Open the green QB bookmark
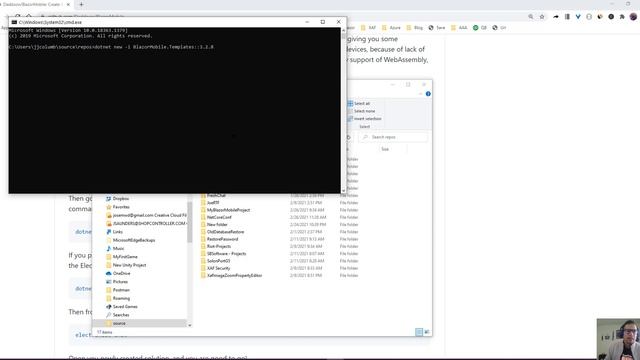The height and width of the screenshot is (360, 640). [480, 28]
